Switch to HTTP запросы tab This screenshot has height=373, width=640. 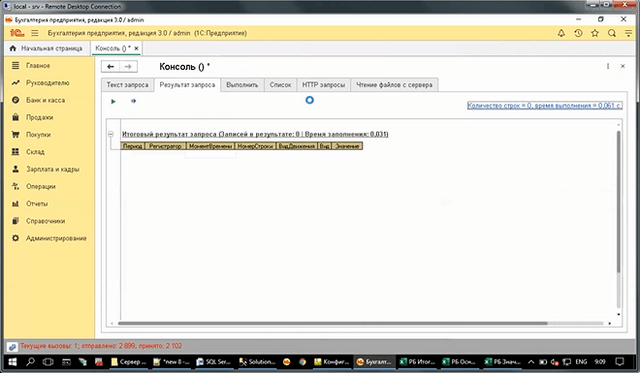324,85
